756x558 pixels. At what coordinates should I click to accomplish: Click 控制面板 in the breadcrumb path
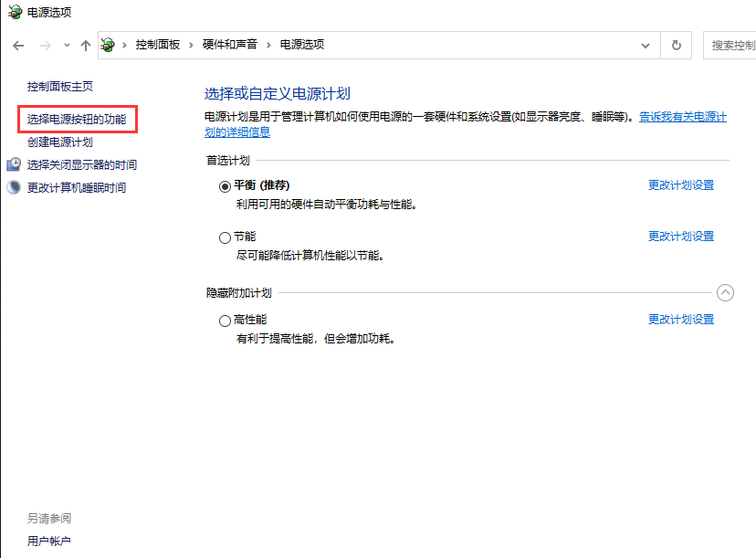coord(158,45)
